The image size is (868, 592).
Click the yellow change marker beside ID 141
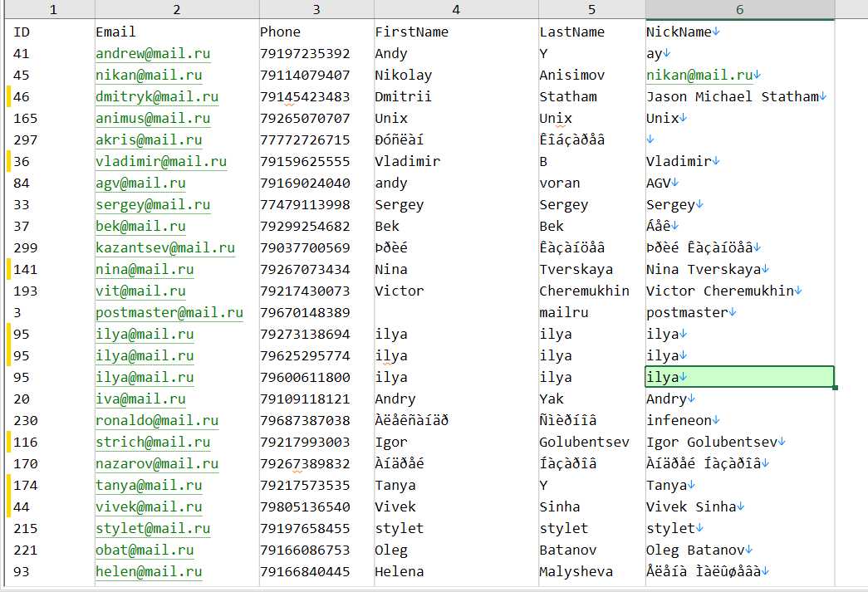click(8, 270)
